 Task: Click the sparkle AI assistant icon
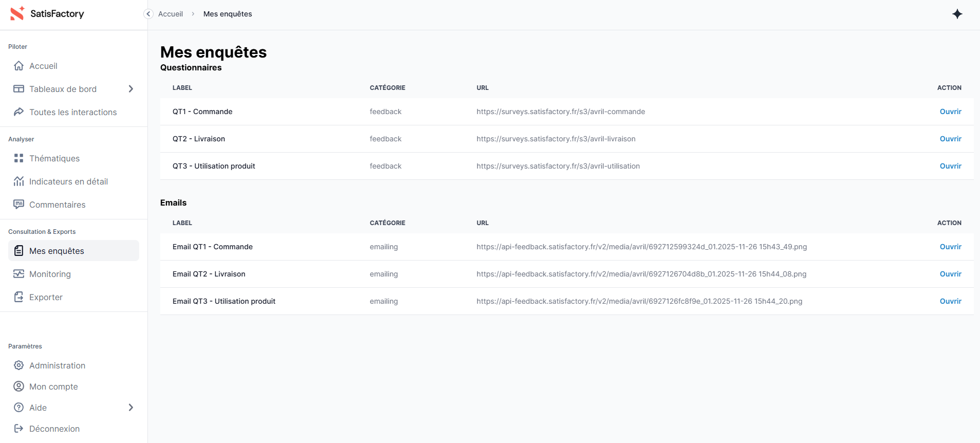pos(957,14)
